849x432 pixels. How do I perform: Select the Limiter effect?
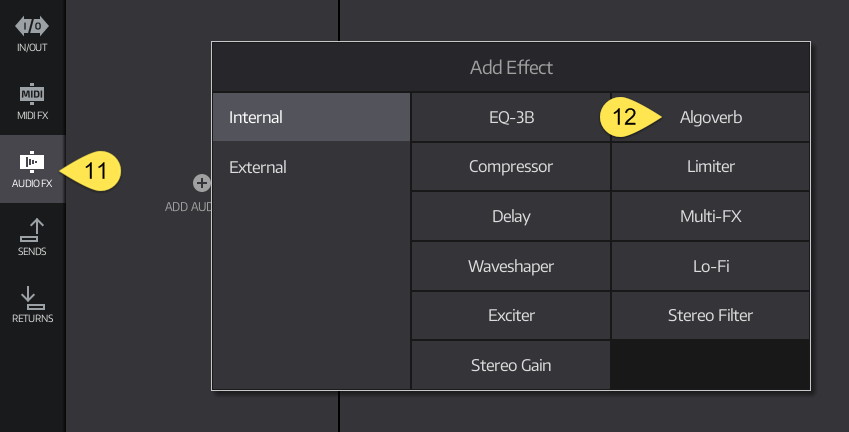[x=710, y=167]
